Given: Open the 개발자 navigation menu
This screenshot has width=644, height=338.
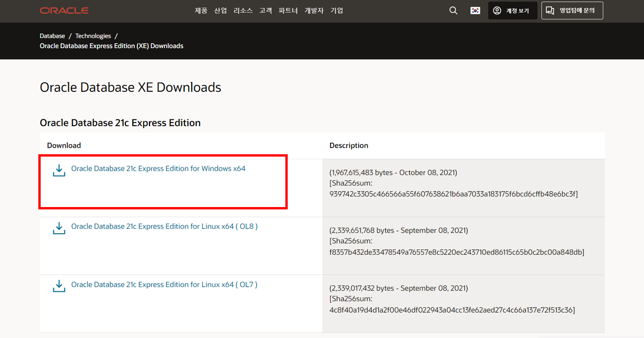Looking at the screenshot, I should click(314, 11).
